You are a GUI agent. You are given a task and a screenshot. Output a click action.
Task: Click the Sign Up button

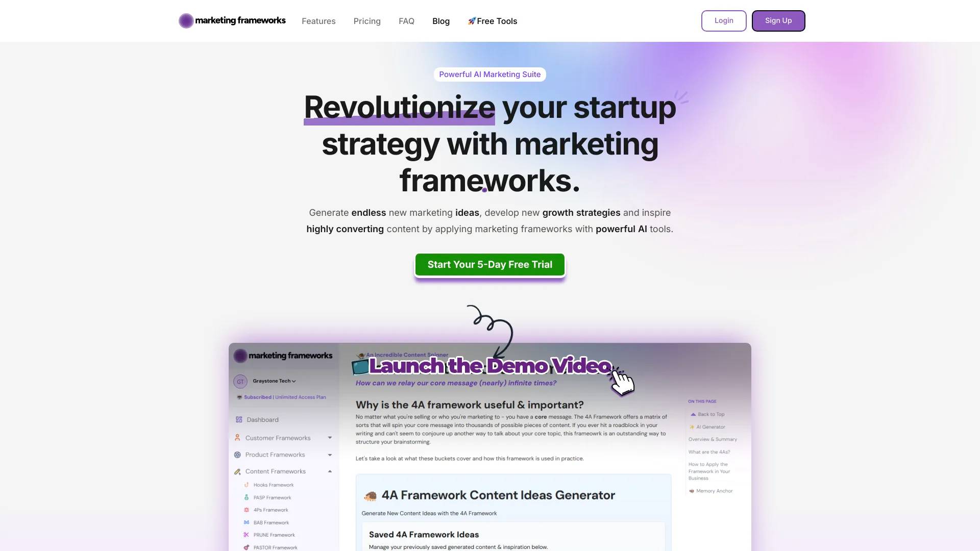[x=778, y=20]
